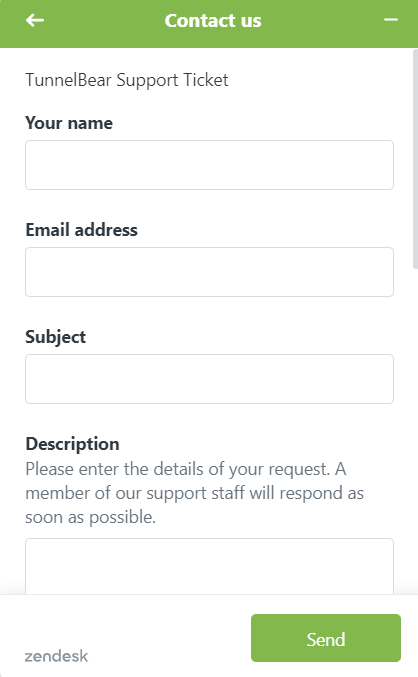Click the 'soon as possible.' hint text

[x=90, y=517]
